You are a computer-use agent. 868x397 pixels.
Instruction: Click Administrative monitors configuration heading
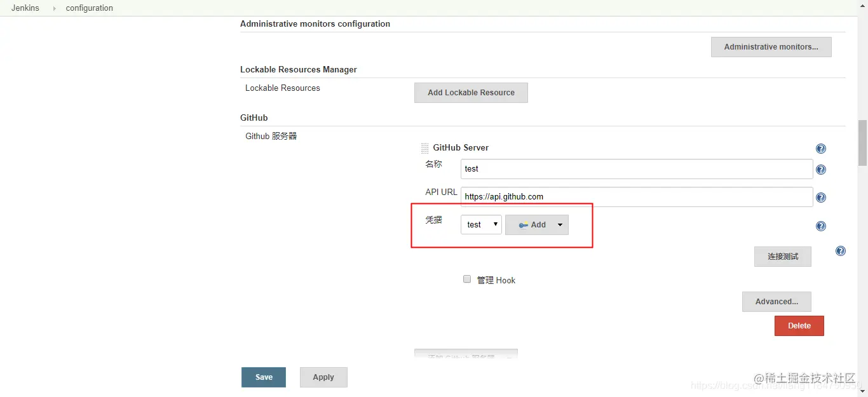point(315,24)
